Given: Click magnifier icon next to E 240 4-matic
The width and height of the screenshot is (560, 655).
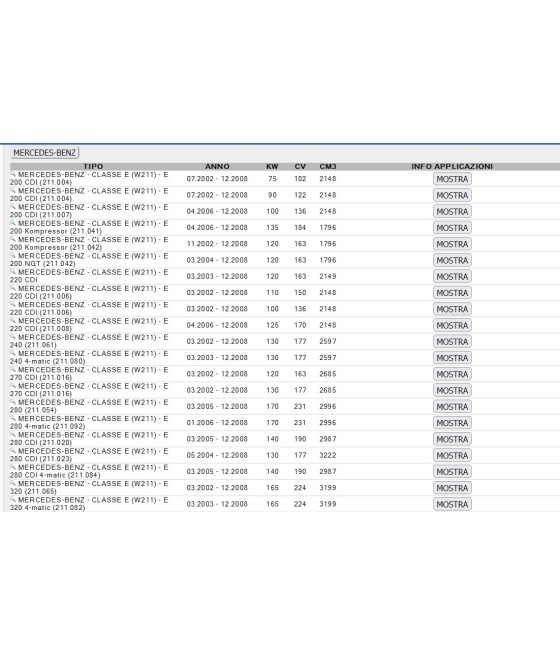Looking at the screenshot, I should pos(13,353).
